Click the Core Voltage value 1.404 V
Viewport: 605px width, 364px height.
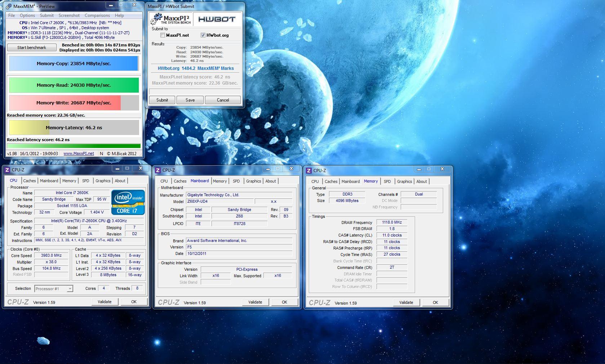coord(97,212)
